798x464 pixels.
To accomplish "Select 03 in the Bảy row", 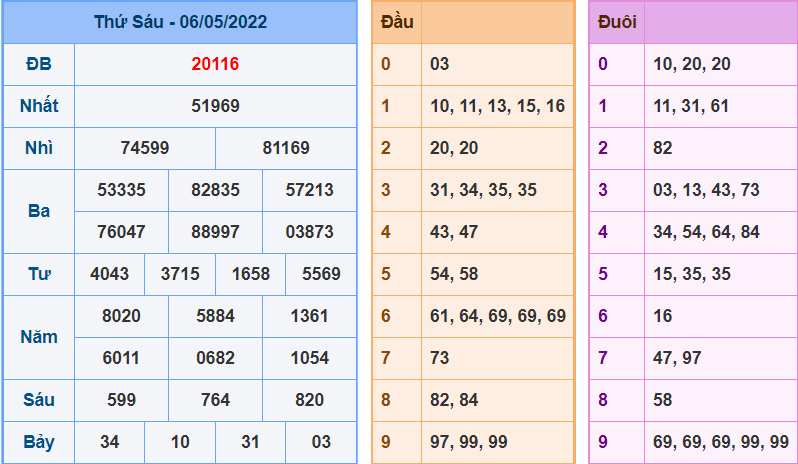I will pos(321,442).
